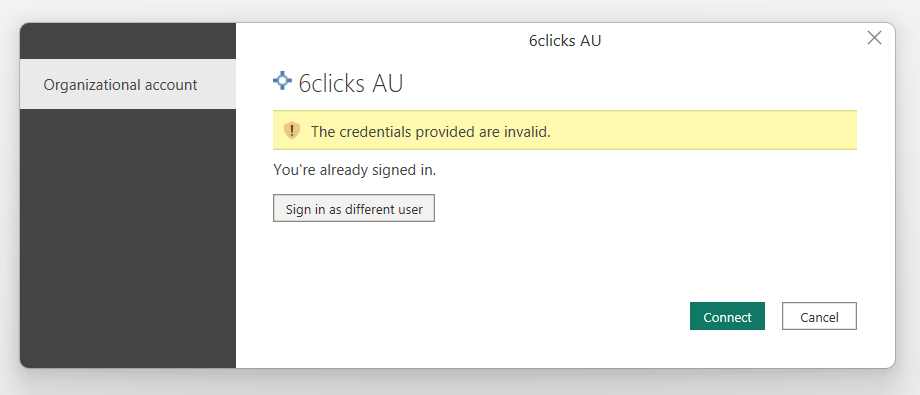920x395 pixels.
Task: Click "The credentials provided are invalid." message text
Action: tap(431, 131)
